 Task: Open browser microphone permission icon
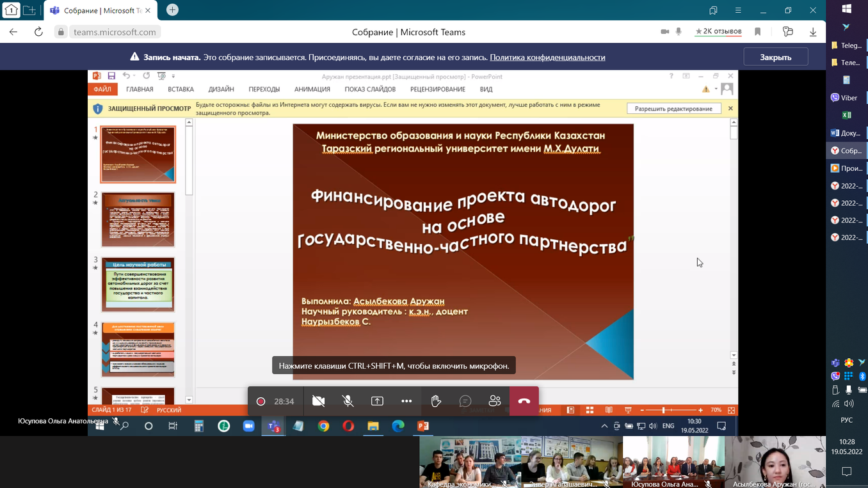[x=679, y=31]
